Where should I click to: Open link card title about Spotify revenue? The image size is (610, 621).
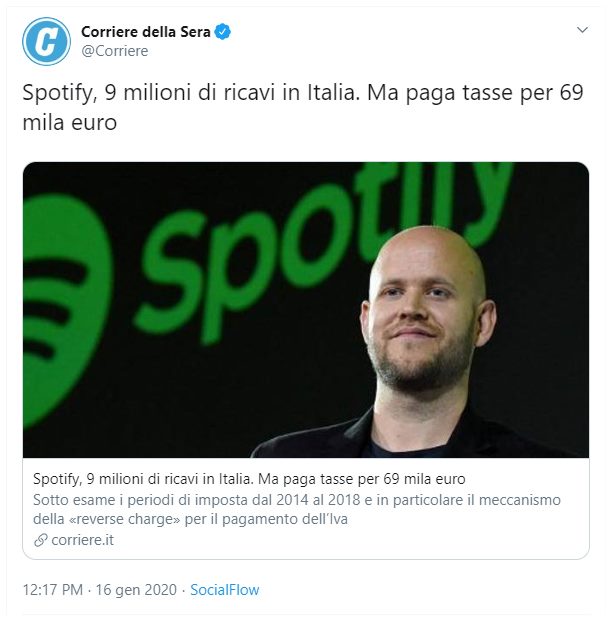[249, 479]
